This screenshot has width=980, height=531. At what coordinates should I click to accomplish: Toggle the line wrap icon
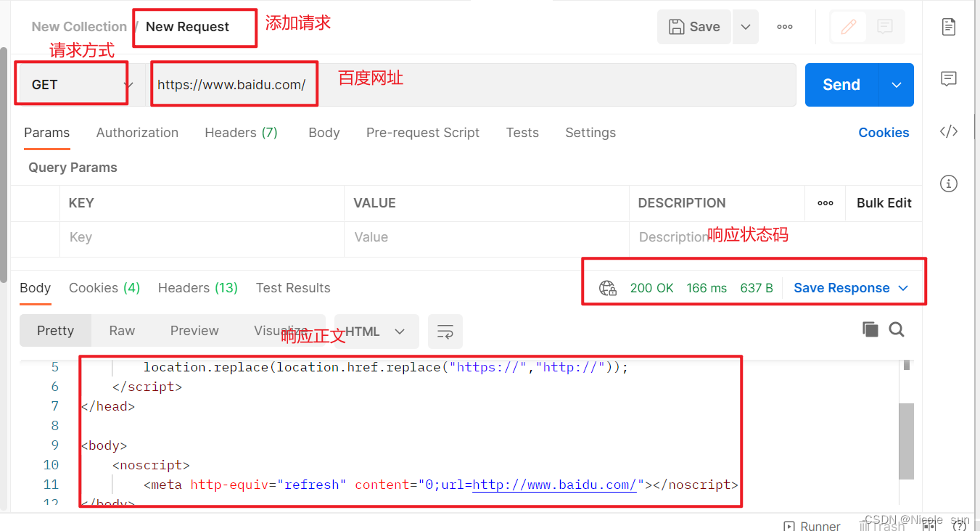point(445,332)
